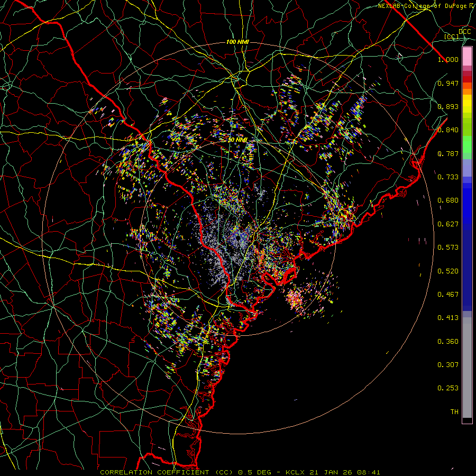Pick the gray lower section of color bar

click(x=467, y=368)
